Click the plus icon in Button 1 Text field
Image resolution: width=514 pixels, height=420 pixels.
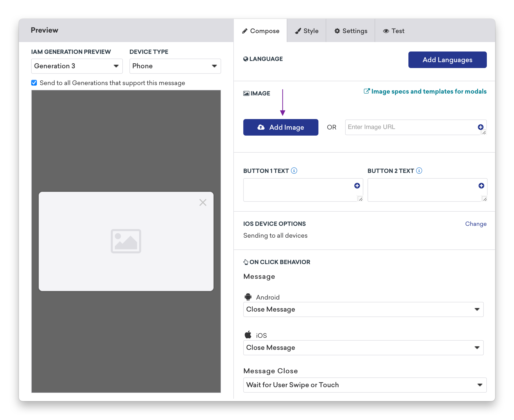pyautogui.click(x=357, y=186)
